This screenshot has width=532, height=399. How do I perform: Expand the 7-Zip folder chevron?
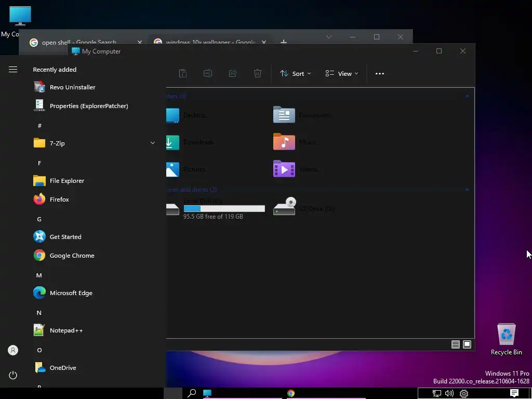(x=153, y=143)
